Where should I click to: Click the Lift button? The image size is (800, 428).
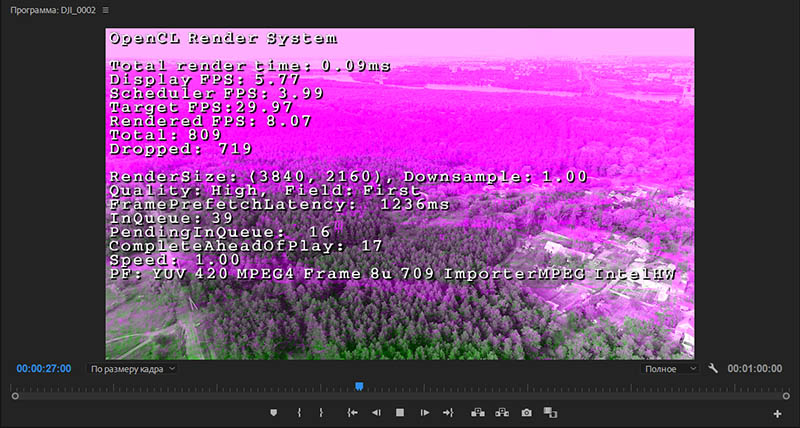click(478, 412)
